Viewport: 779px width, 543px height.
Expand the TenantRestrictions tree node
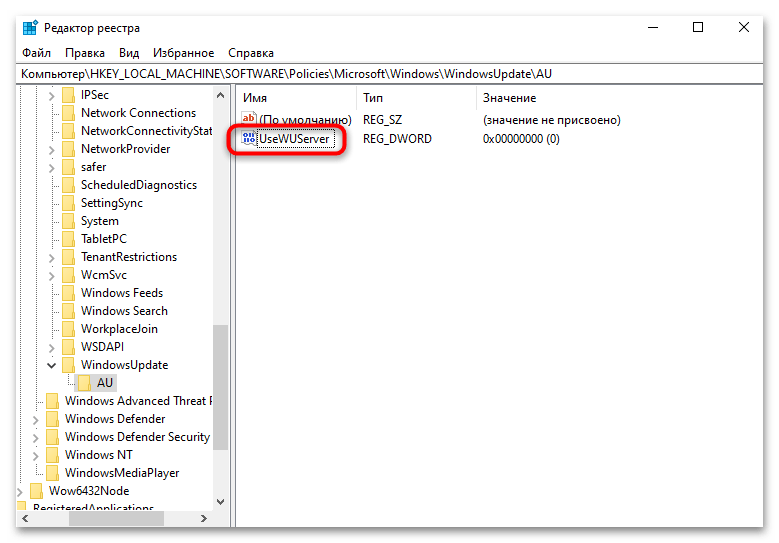coord(51,257)
